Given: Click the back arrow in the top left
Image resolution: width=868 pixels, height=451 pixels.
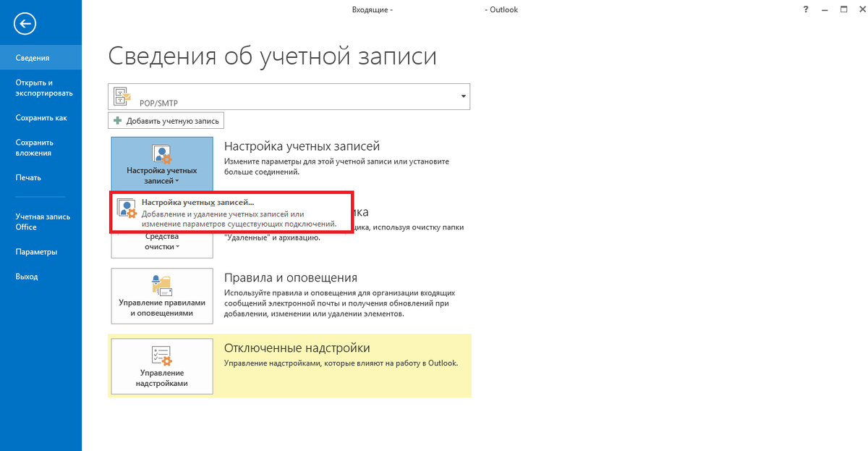Looking at the screenshot, I should [x=24, y=24].
